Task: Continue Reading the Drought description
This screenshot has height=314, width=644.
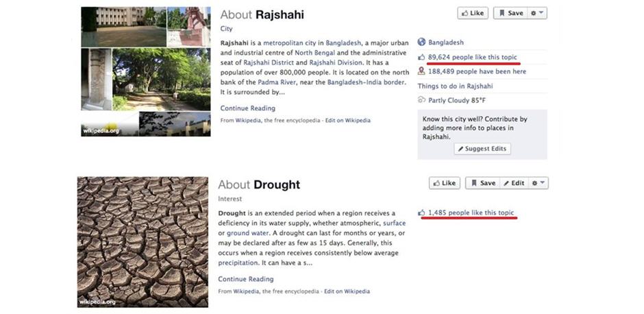Action: (x=245, y=279)
